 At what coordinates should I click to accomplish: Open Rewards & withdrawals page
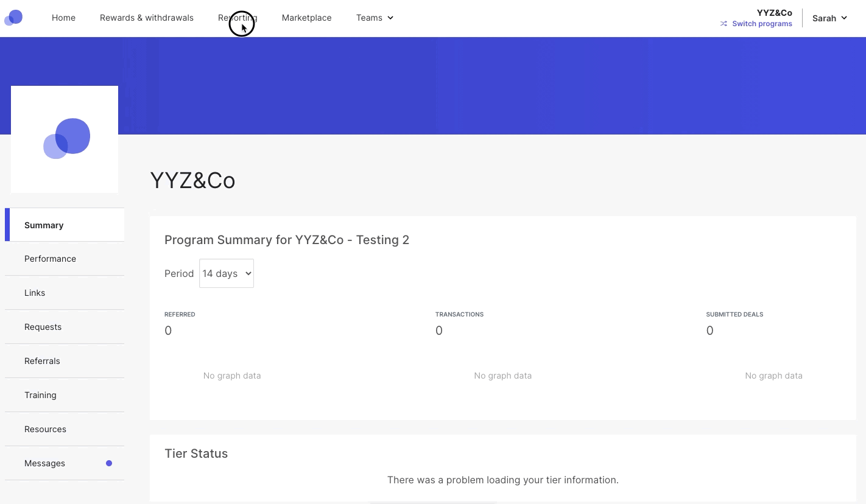pyautogui.click(x=147, y=18)
